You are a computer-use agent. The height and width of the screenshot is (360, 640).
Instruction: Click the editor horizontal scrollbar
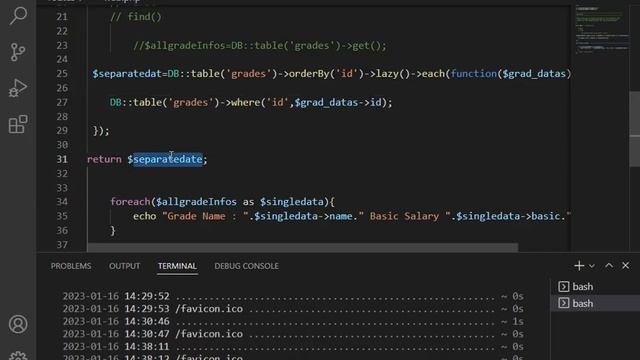[302, 247]
